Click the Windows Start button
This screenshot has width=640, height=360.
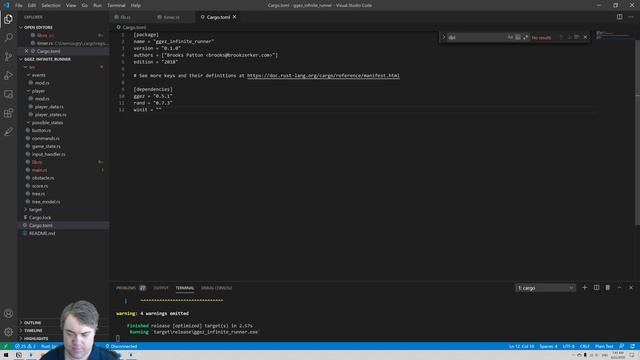(6, 355)
